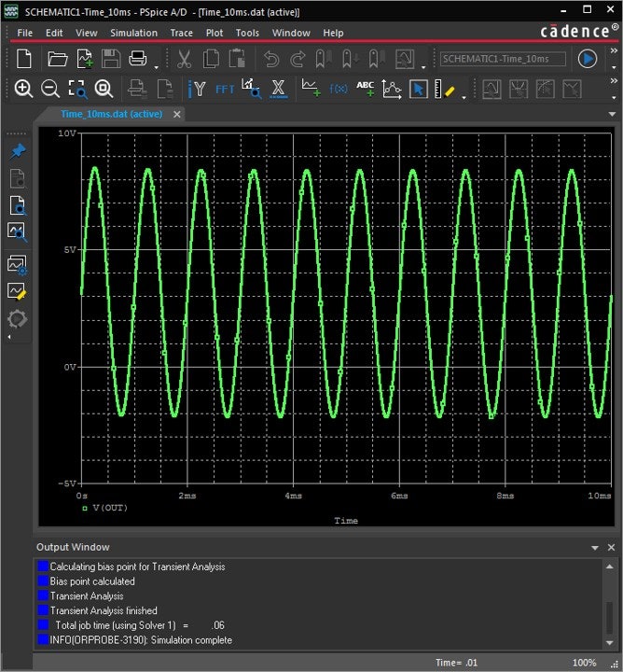Run the simulation with the play button

click(588, 59)
